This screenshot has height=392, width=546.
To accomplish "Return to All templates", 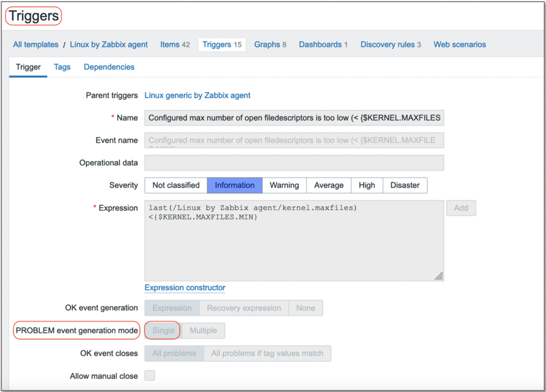I will 35,44.
